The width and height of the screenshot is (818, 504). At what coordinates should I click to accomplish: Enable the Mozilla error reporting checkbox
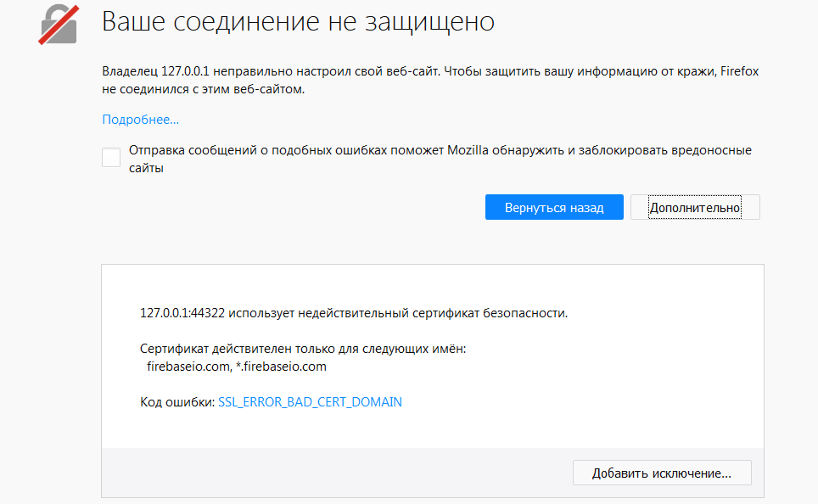click(110, 157)
